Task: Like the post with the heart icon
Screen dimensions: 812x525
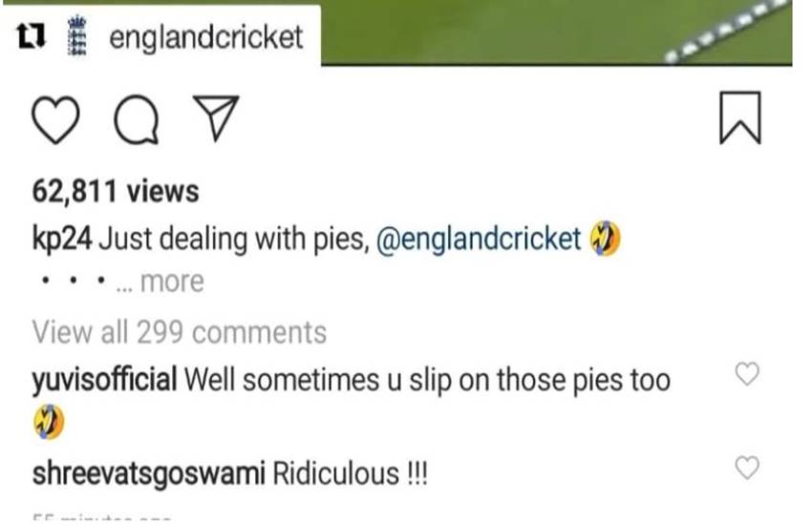Action: pyautogui.click(x=56, y=119)
